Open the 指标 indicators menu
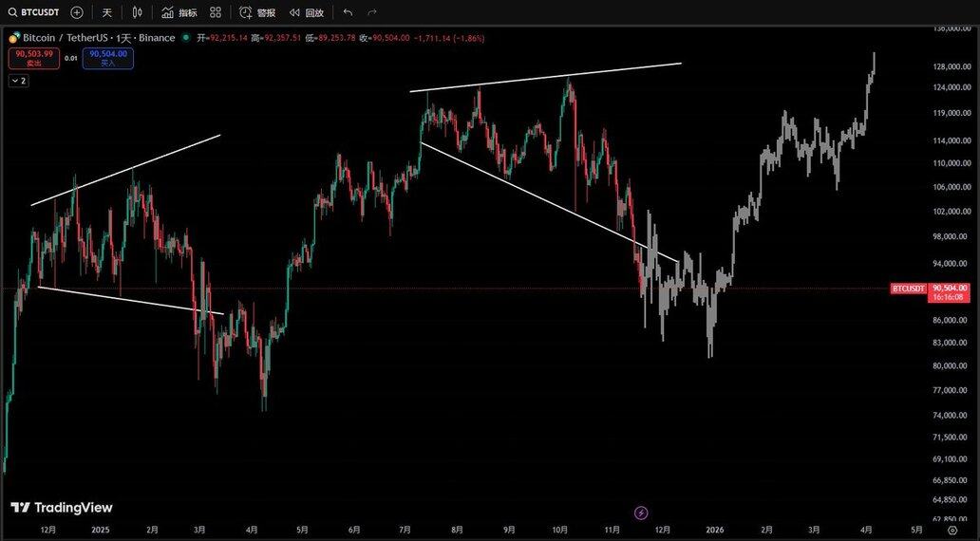980x541 pixels. pyautogui.click(x=179, y=12)
